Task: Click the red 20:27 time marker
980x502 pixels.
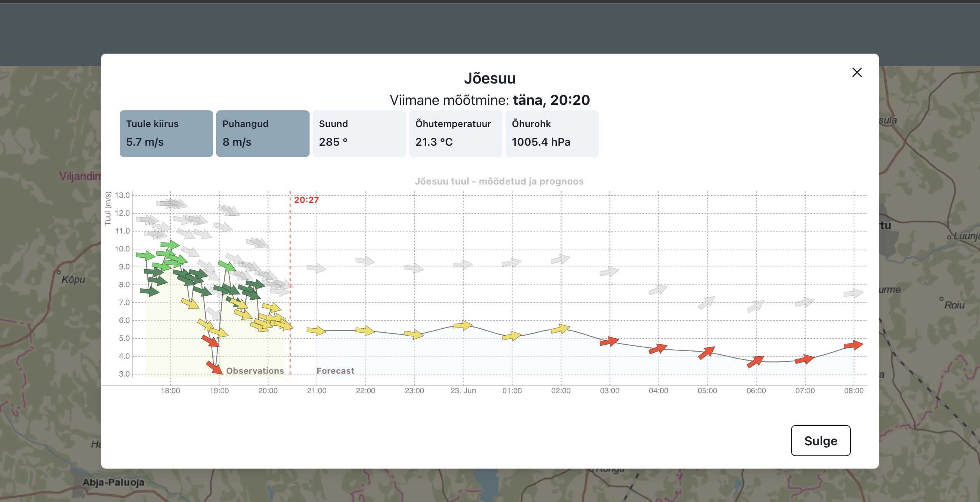Action: pyautogui.click(x=306, y=200)
